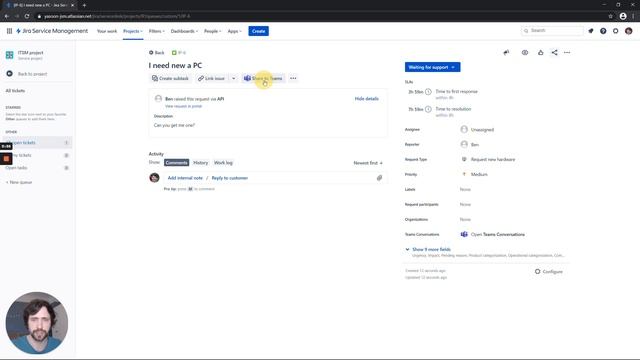Open the People dropdown menu

(x=213, y=31)
